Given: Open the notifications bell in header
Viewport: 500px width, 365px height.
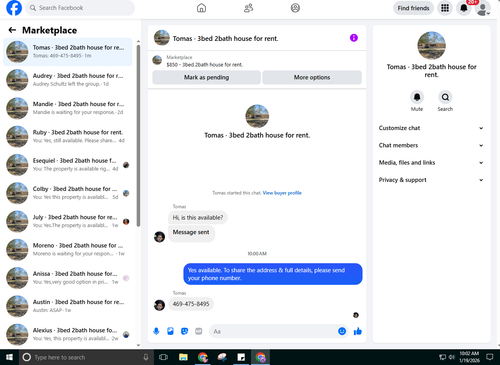Looking at the screenshot, I should [464, 8].
